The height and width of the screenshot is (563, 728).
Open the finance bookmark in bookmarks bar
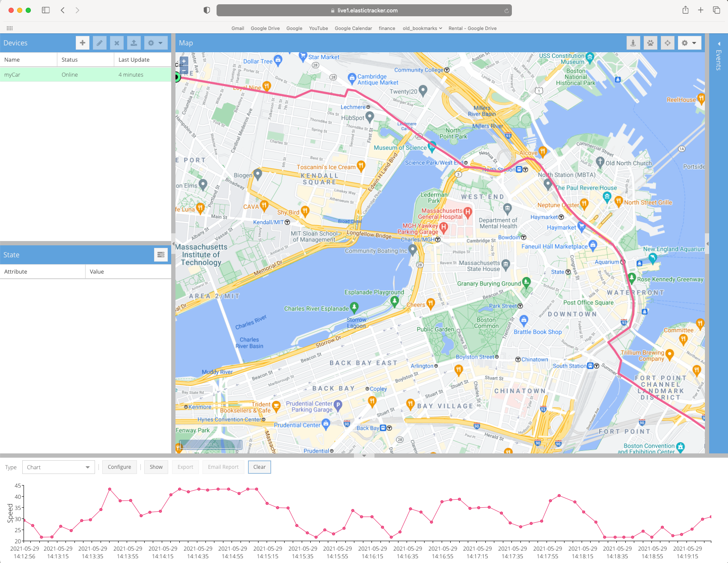point(386,28)
